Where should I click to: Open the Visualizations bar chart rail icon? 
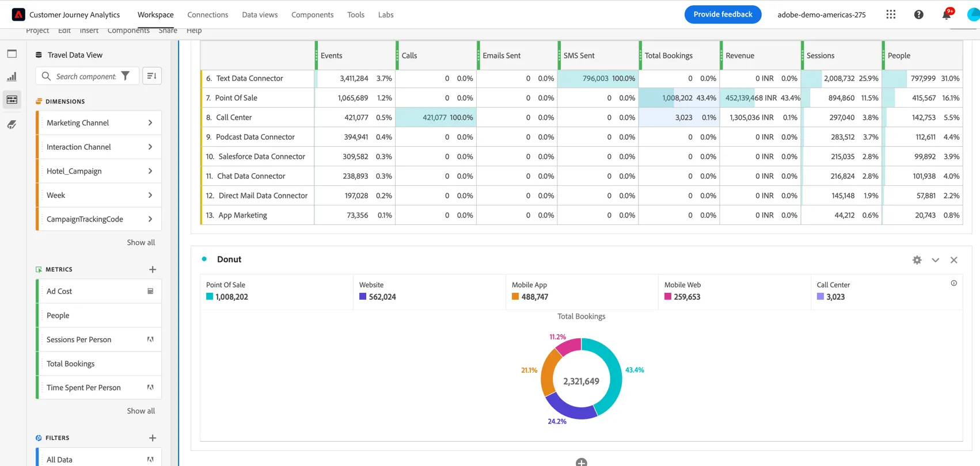[x=12, y=77]
